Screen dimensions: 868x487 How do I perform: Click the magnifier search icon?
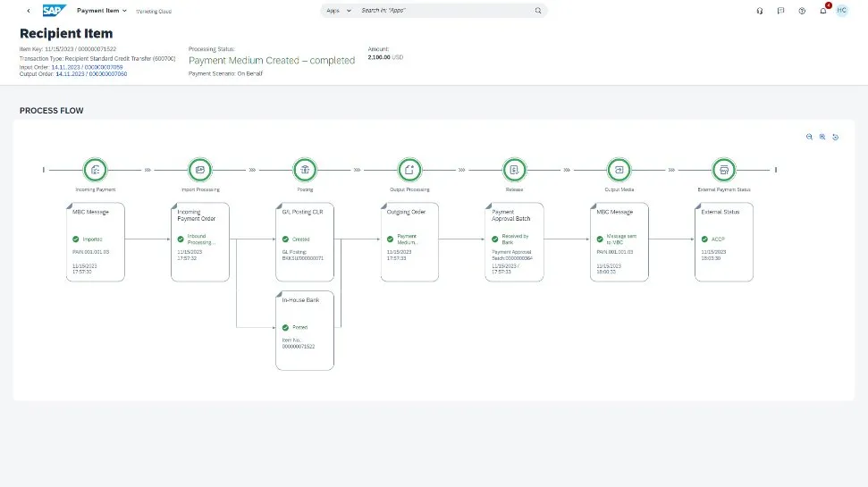(538, 11)
